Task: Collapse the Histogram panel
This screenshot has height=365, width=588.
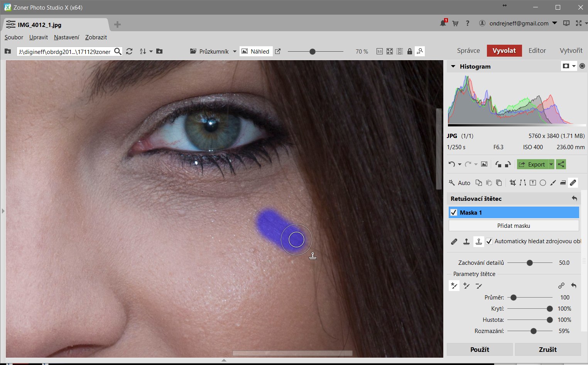Action: pos(453,66)
